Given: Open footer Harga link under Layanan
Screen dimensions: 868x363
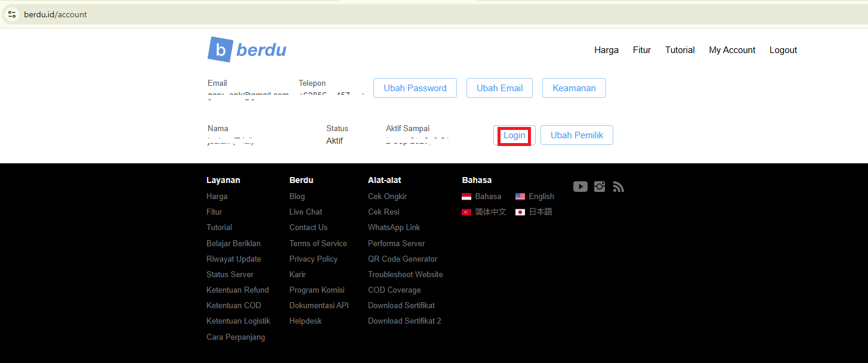Looking at the screenshot, I should tap(217, 196).
